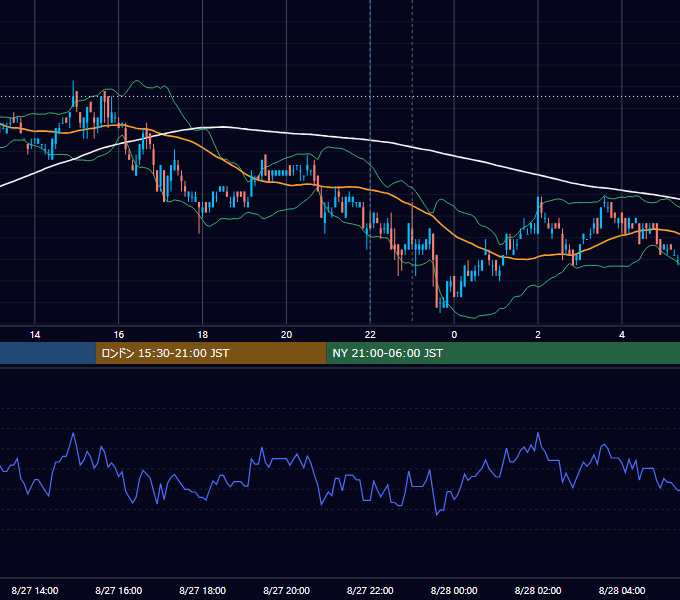Click the 18 hour axis label
Screen dimensions: 680x600
(x=203, y=335)
